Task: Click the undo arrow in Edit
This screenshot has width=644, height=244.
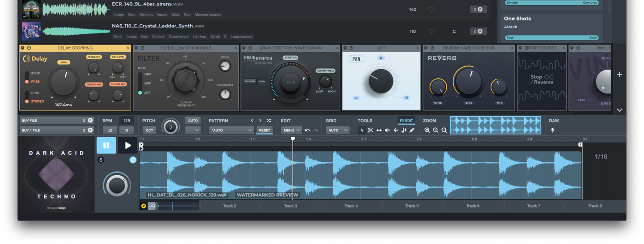Action: (x=308, y=130)
